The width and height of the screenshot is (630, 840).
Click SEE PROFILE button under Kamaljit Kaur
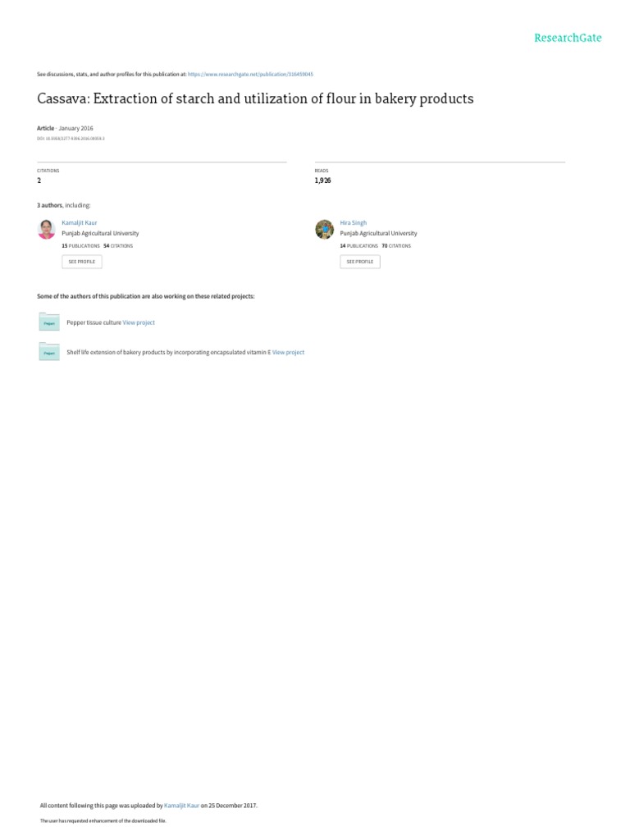(x=82, y=262)
